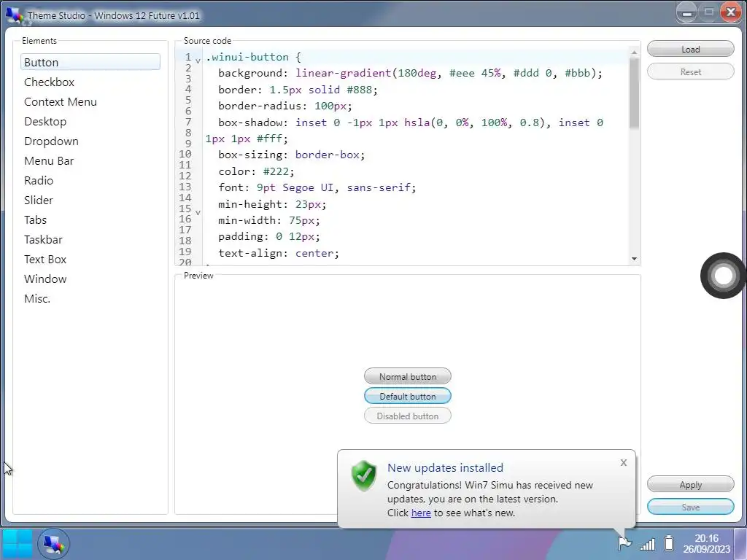Collapse the code fold at line 1

pos(198,61)
